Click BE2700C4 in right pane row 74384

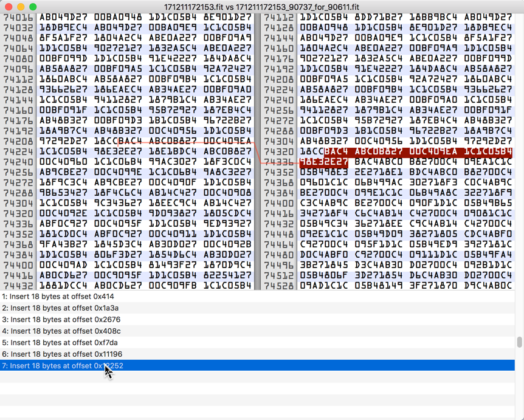click(x=324, y=193)
